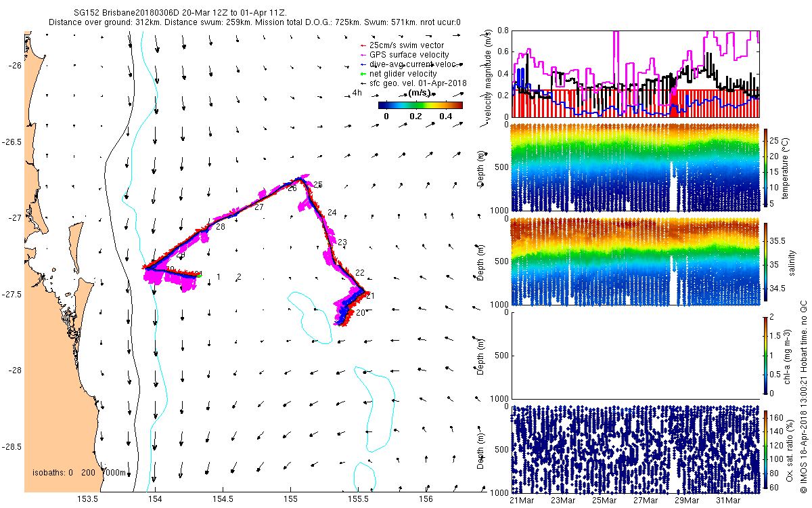Click the temperature color bar

click(766, 167)
